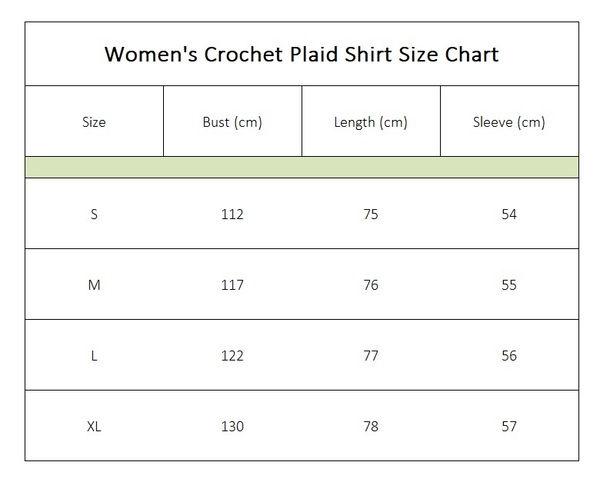Click sleeve value 54

tap(509, 214)
